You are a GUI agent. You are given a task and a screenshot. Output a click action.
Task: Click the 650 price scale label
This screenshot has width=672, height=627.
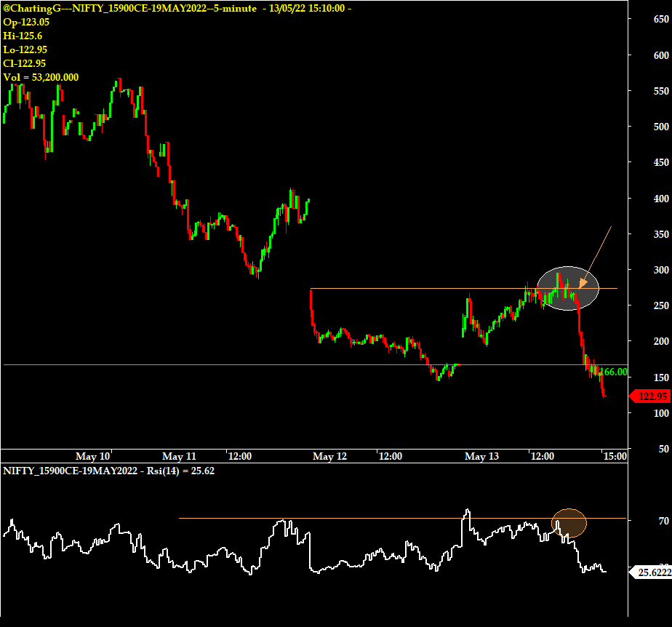click(x=661, y=19)
